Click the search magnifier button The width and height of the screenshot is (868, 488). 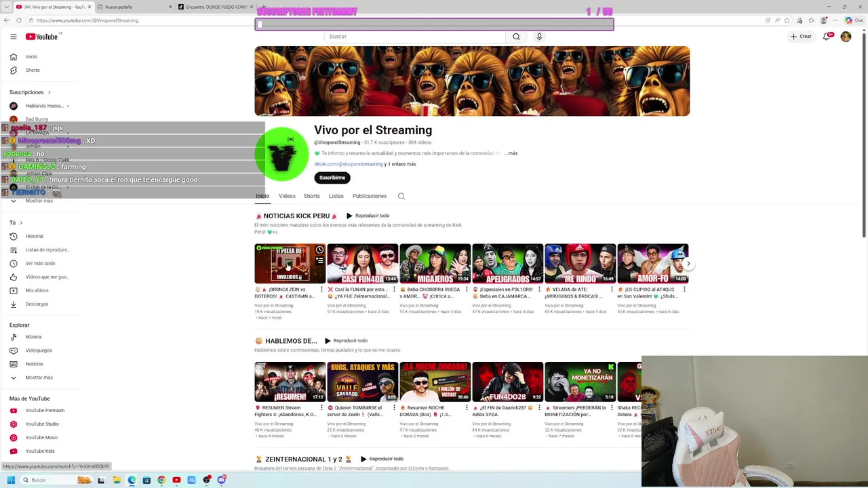516,37
